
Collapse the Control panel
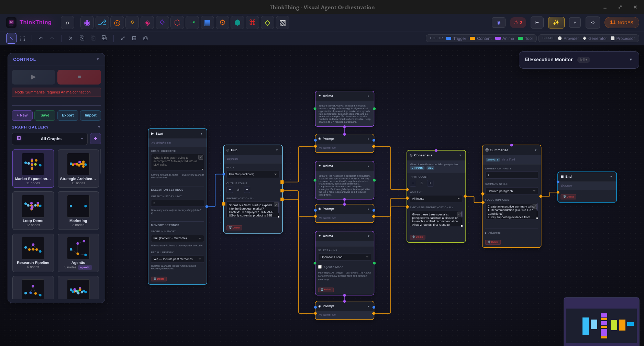tap(98, 59)
